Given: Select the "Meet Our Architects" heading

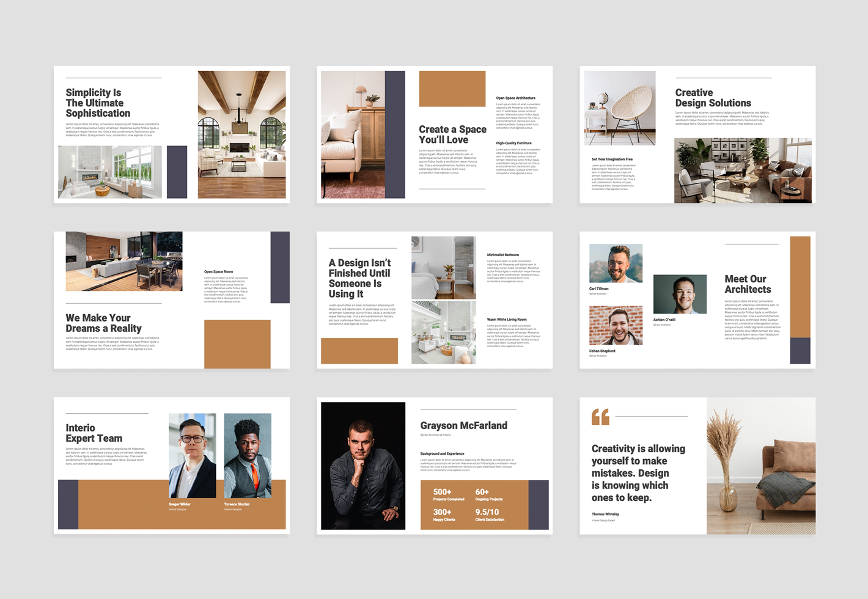Looking at the screenshot, I should (x=748, y=284).
